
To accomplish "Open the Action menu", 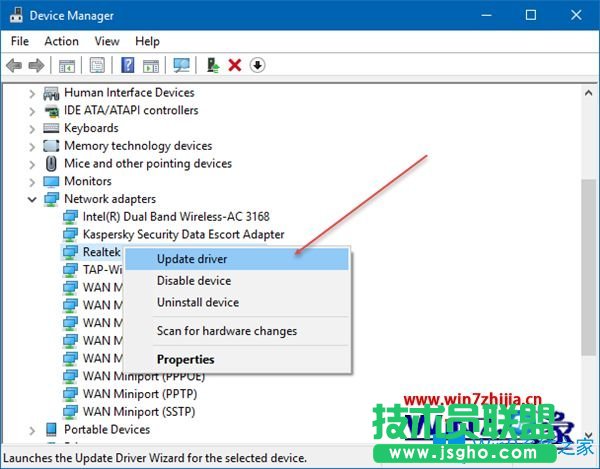I will point(62,41).
